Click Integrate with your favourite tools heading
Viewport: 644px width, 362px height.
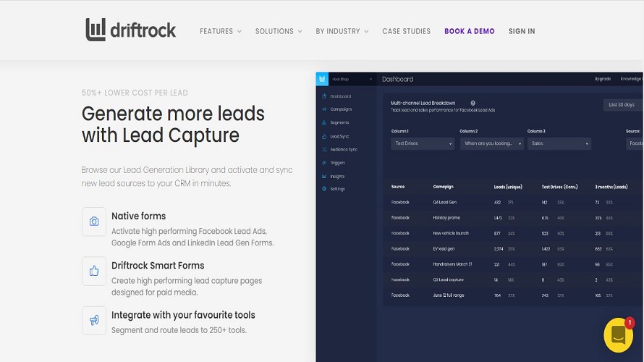(x=183, y=315)
